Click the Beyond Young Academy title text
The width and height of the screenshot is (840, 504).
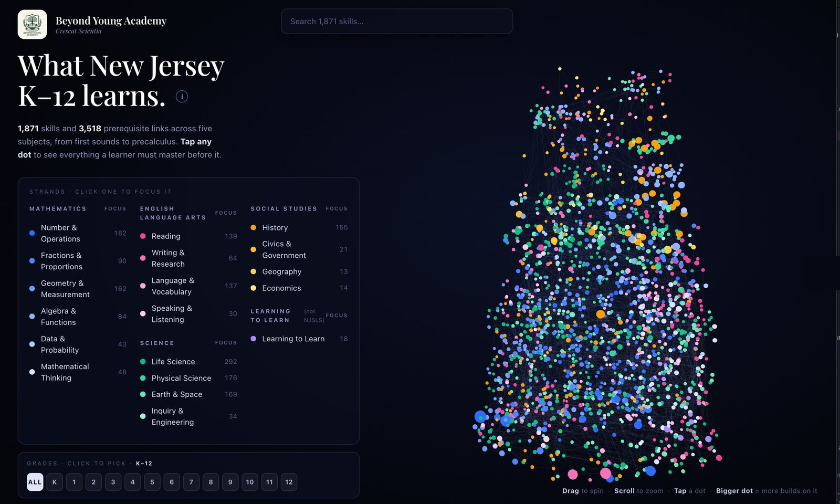point(111,21)
